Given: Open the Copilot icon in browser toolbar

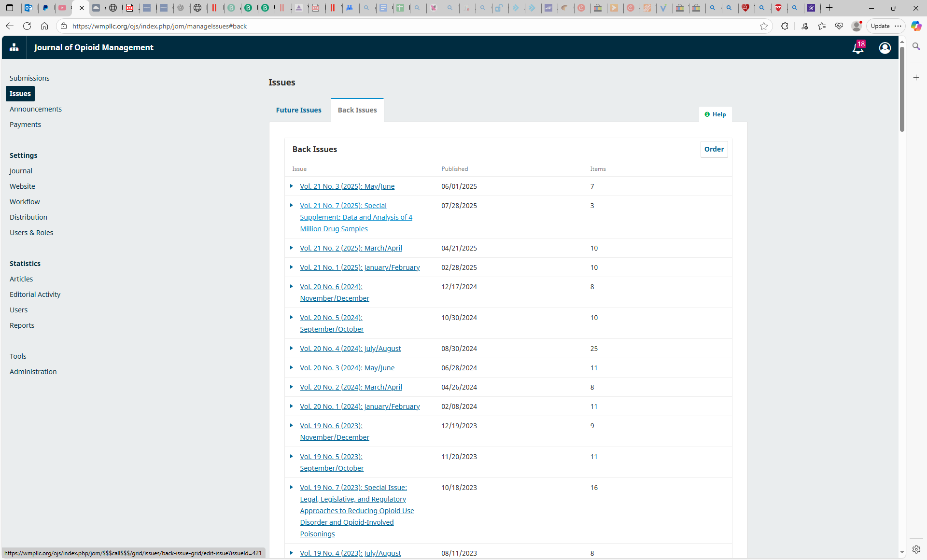Looking at the screenshot, I should pos(916,26).
